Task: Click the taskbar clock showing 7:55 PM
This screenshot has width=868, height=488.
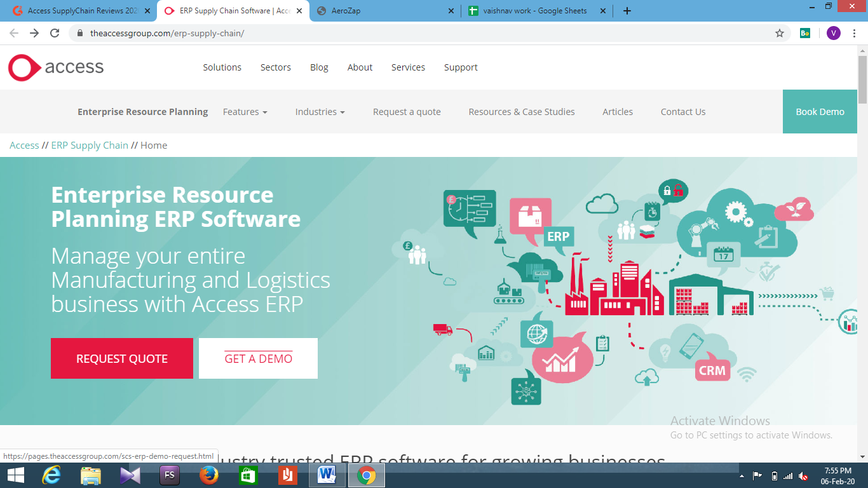Action: point(837,476)
